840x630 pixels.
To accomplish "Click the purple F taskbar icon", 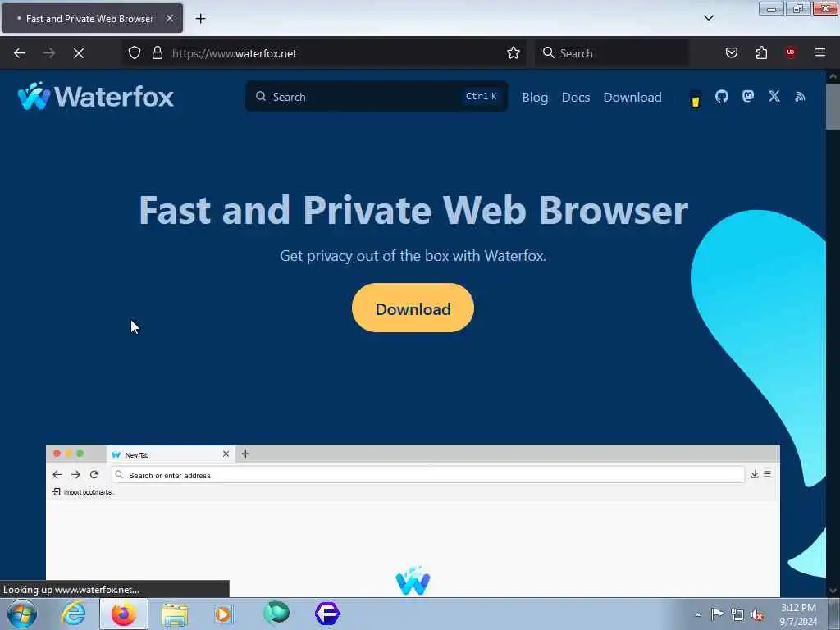I will pyautogui.click(x=327, y=614).
